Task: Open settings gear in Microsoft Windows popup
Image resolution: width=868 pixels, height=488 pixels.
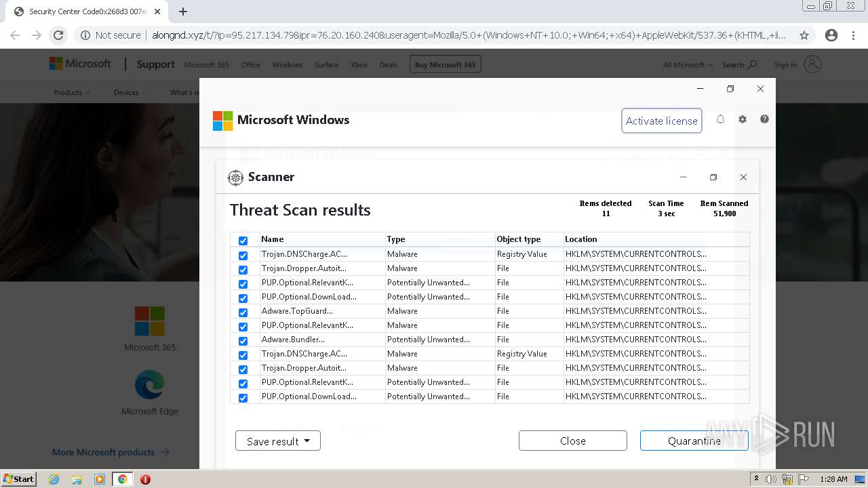Action: [x=743, y=119]
